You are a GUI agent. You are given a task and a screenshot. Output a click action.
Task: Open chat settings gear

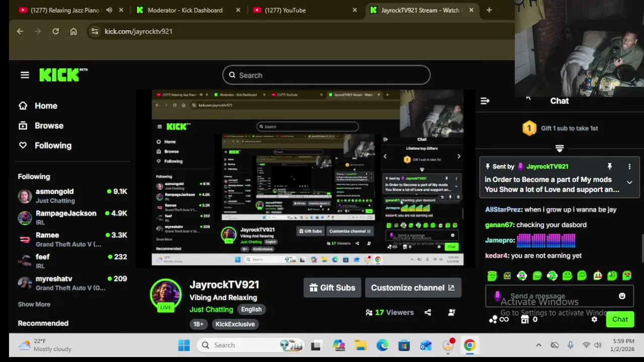(594, 319)
